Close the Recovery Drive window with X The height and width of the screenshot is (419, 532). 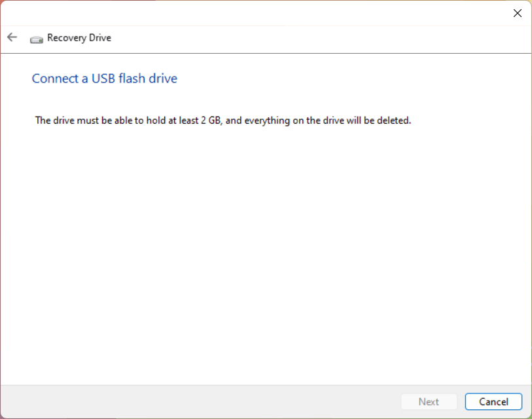click(x=518, y=13)
